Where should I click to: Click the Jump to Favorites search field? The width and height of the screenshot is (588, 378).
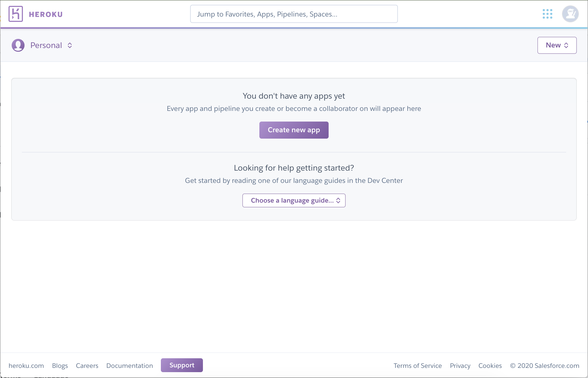[x=294, y=14]
